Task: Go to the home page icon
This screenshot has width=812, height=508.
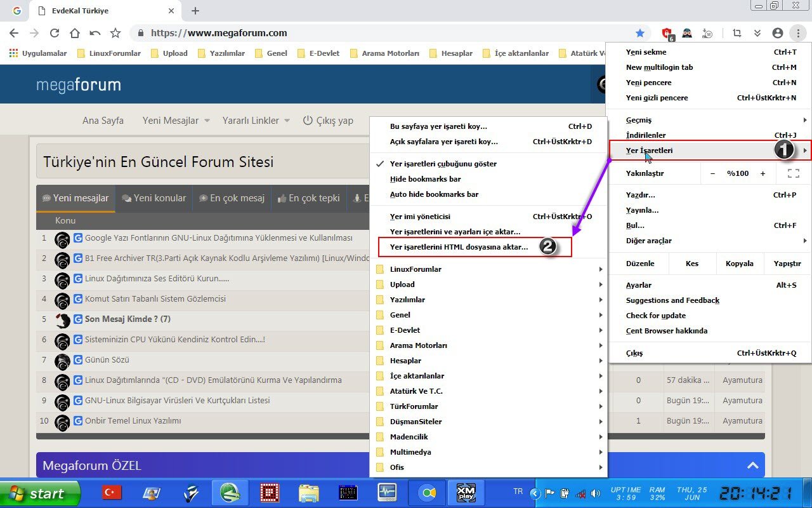Action: pyautogui.click(x=75, y=33)
